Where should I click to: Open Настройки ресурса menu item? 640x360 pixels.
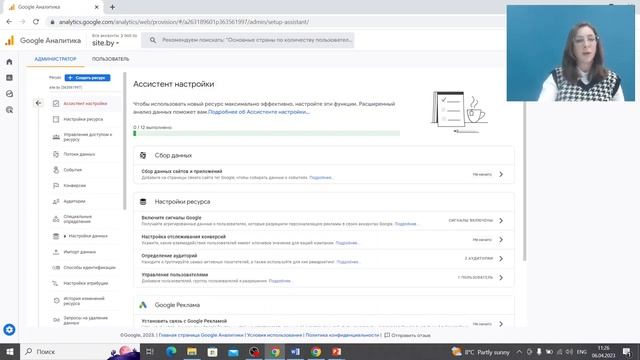click(83, 119)
